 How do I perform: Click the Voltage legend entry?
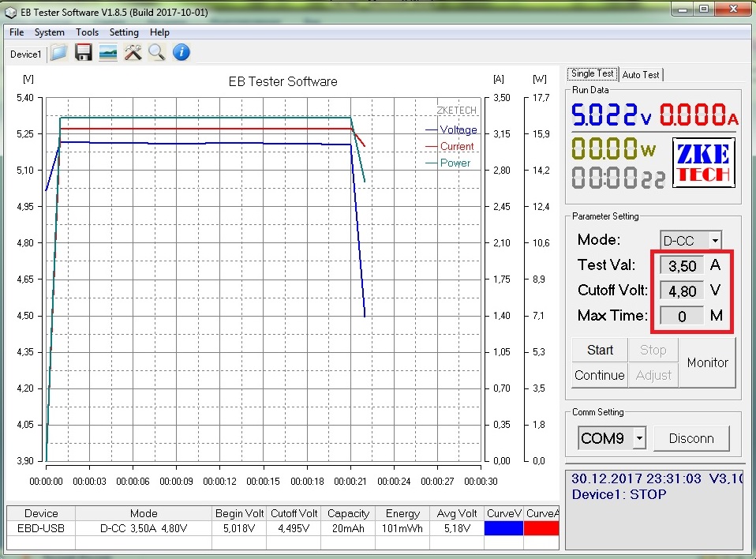[x=451, y=129]
